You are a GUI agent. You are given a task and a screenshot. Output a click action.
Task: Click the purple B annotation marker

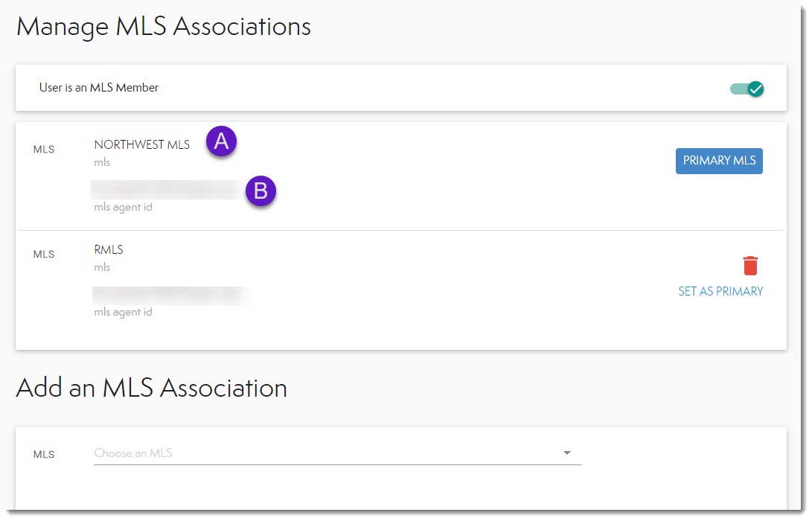(260, 191)
